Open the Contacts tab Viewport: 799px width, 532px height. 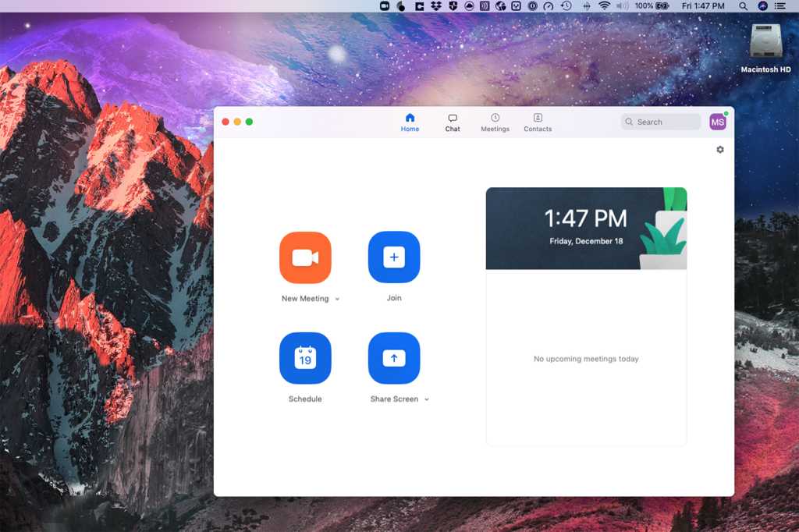click(538, 122)
